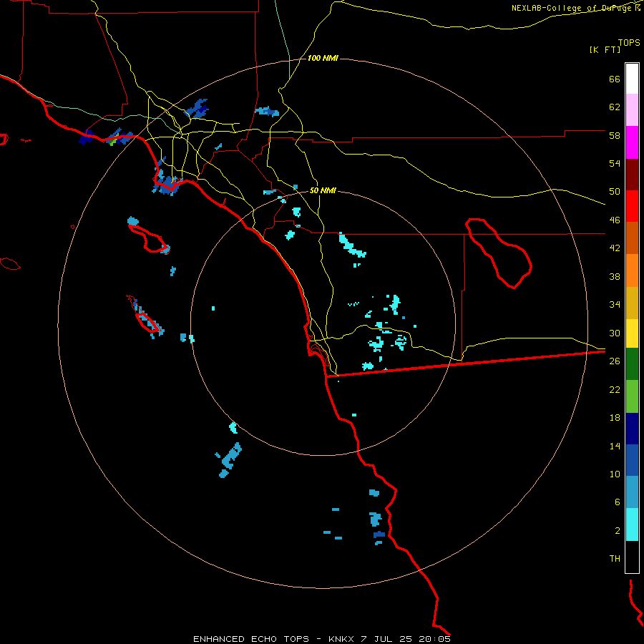
Task: Click the 30 value on the legend
Action: coord(615,333)
